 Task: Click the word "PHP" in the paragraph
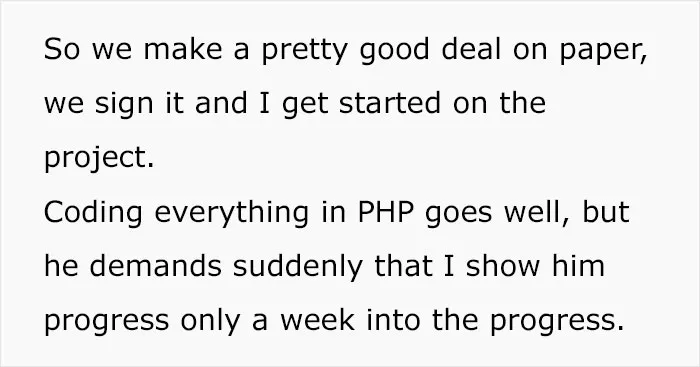(x=385, y=212)
